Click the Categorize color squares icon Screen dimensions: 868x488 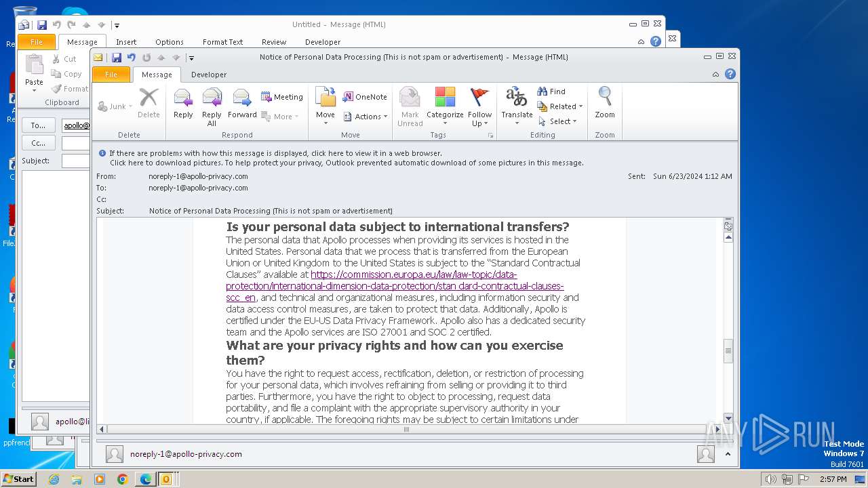click(x=445, y=107)
